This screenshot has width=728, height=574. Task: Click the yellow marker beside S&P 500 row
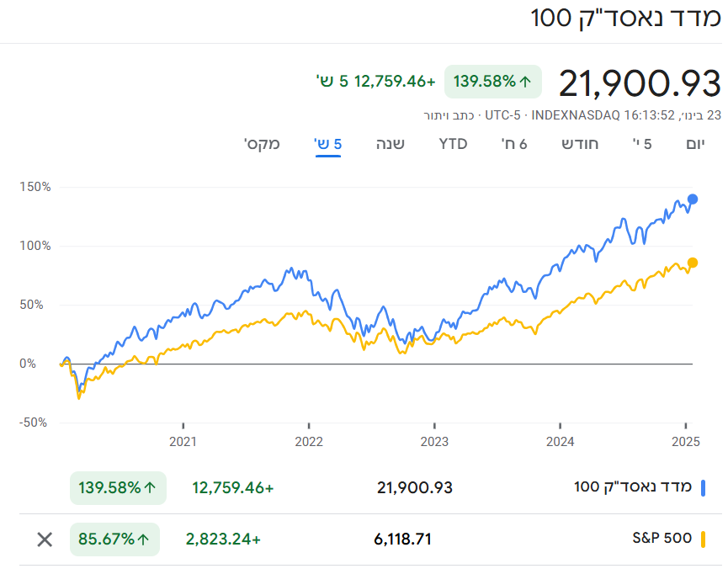pyautogui.click(x=703, y=539)
